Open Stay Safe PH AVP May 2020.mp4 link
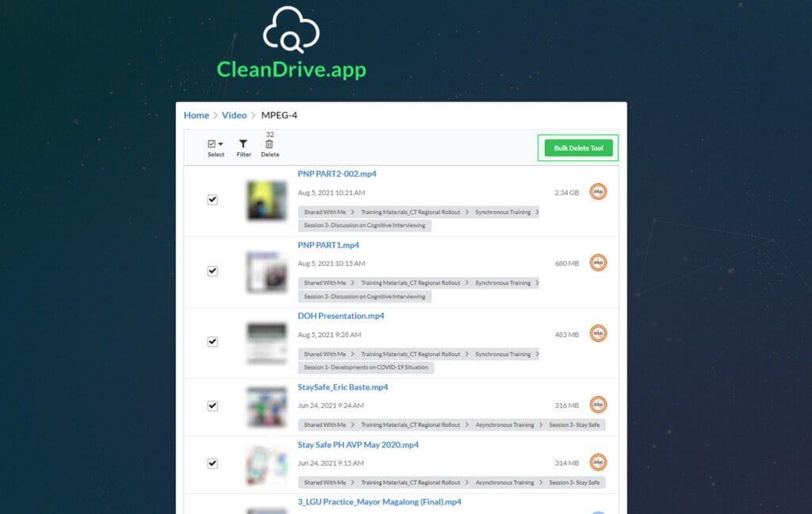 (x=358, y=444)
